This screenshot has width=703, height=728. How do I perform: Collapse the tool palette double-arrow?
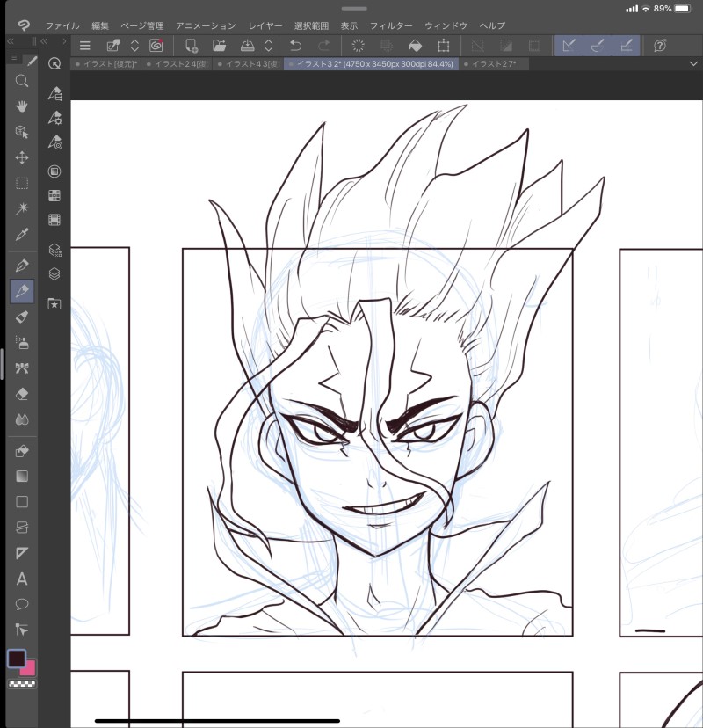(11, 41)
